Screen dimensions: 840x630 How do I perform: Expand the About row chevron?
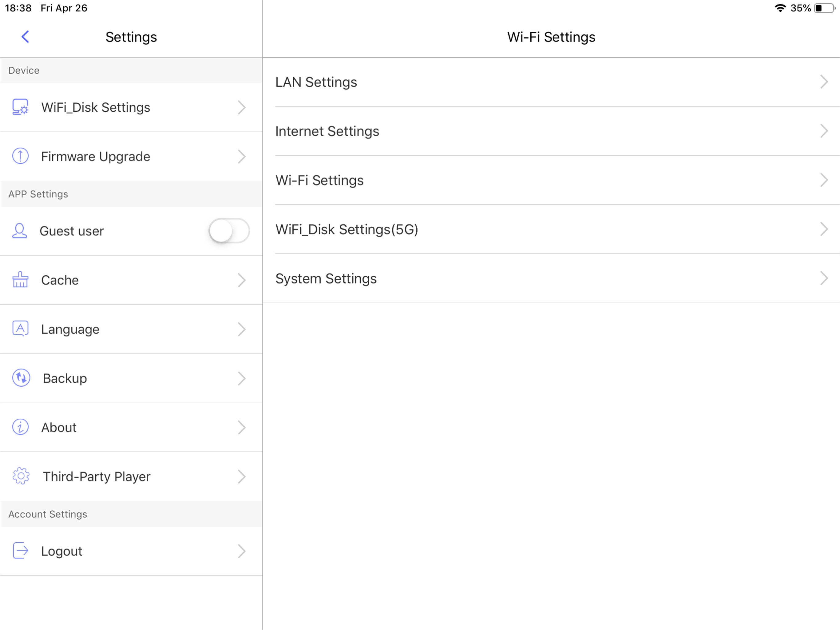tap(242, 428)
